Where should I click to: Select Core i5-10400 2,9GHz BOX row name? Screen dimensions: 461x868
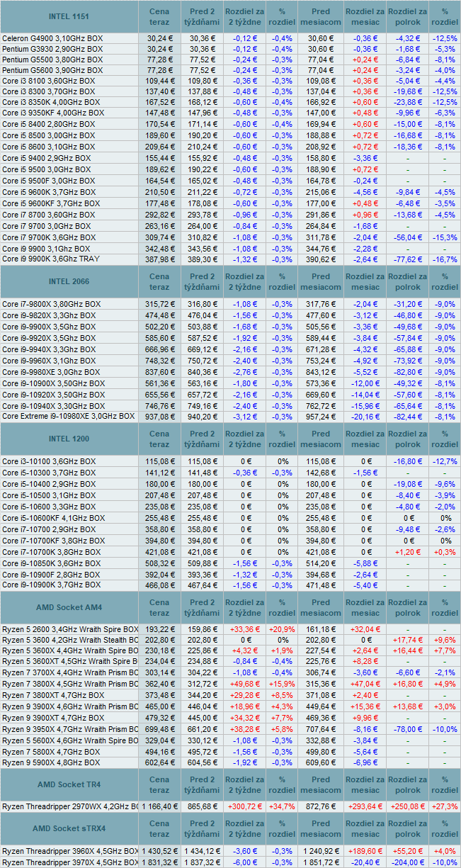click(49, 483)
